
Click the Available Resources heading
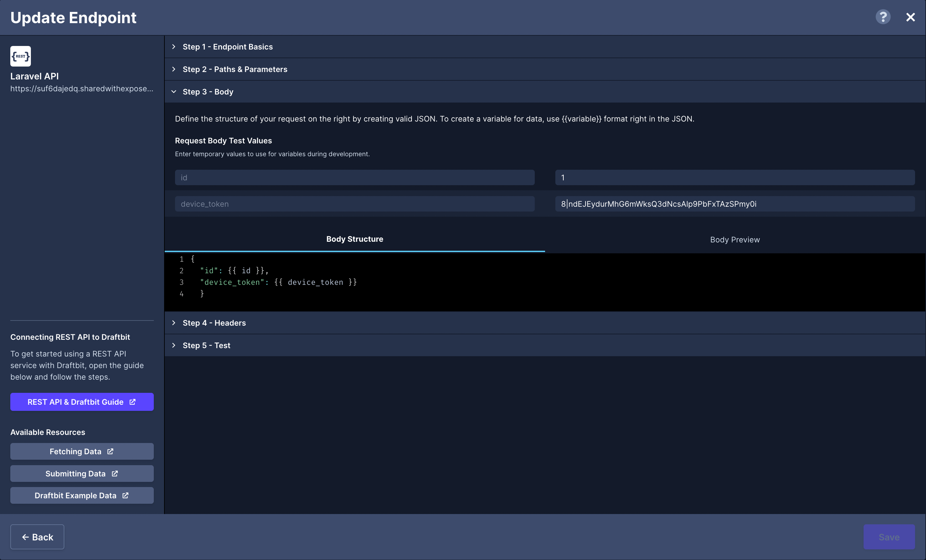[x=48, y=432]
